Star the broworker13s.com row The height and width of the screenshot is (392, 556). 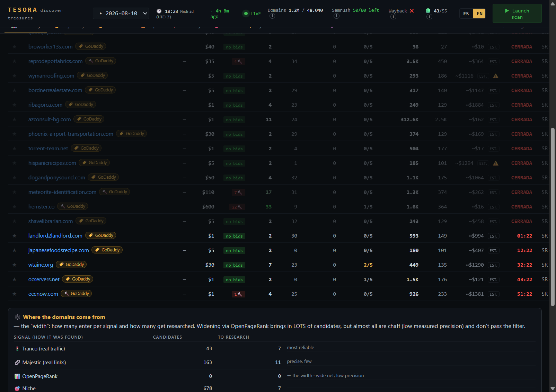coord(15,47)
